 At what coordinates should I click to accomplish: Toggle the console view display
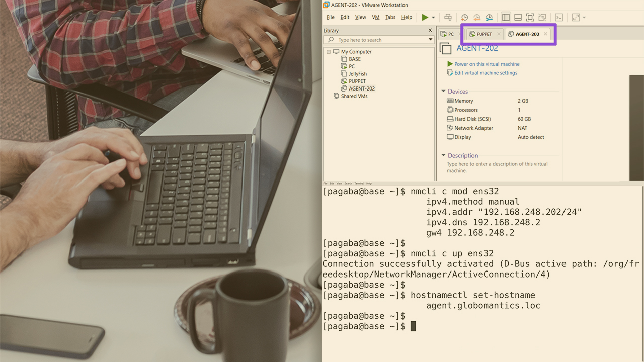(560, 17)
